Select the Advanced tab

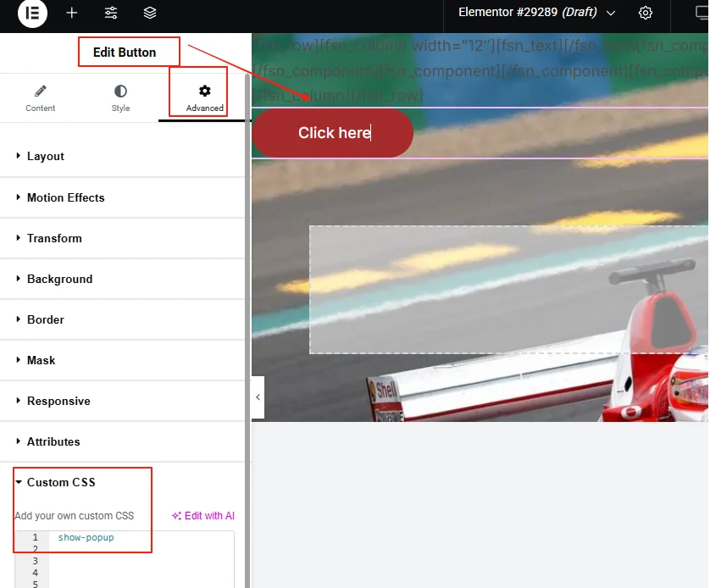coord(204,97)
